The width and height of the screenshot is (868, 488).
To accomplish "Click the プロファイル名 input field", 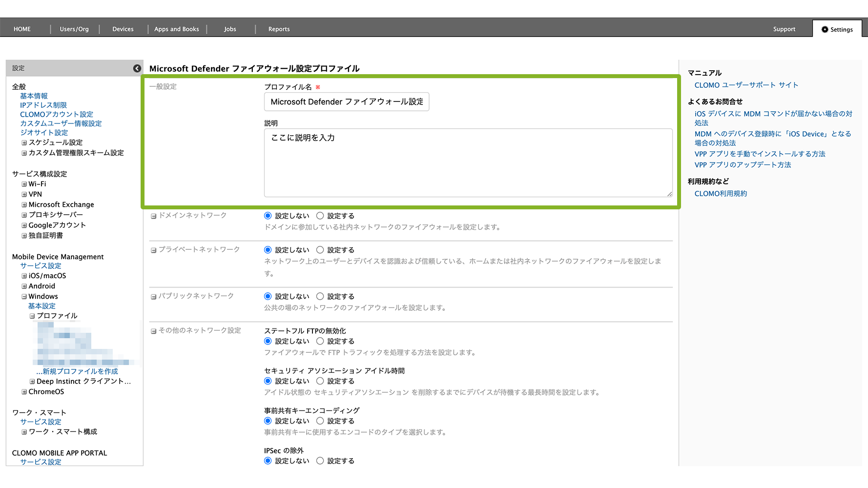I will tap(347, 102).
